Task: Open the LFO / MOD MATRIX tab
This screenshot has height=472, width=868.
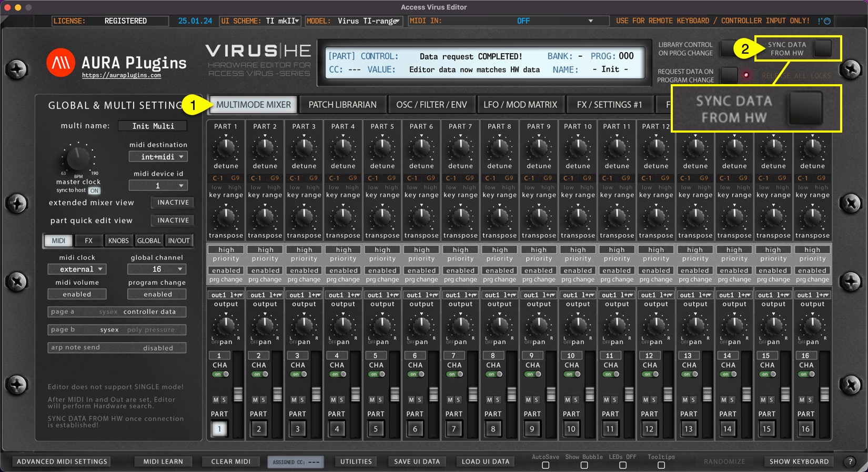Action: [x=520, y=105]
